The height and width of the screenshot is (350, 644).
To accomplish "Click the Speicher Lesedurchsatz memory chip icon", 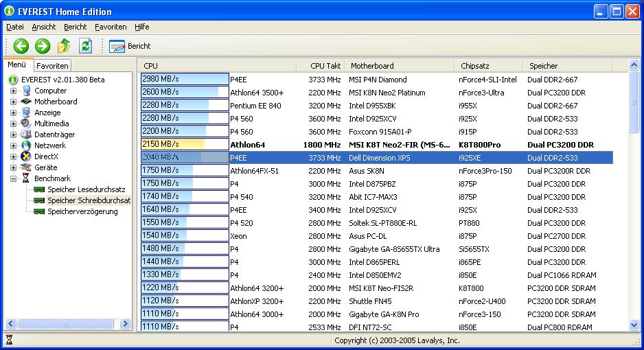I will [x=39, y=189].
